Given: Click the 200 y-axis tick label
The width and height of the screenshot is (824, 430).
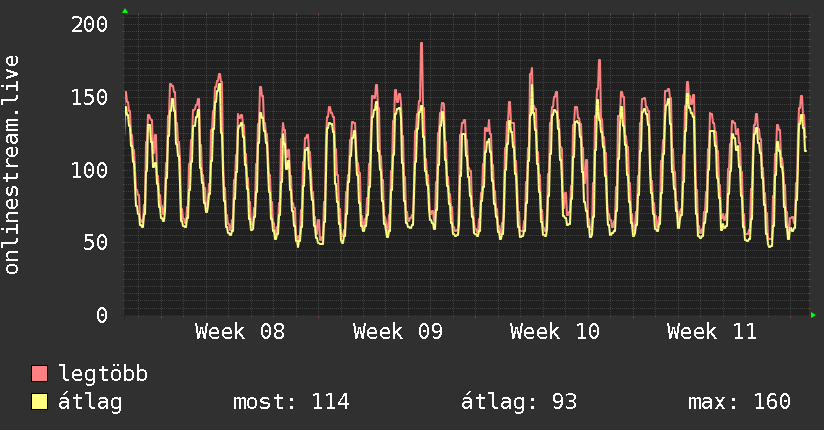Looking at the screenshot, I should click(90, 24).
